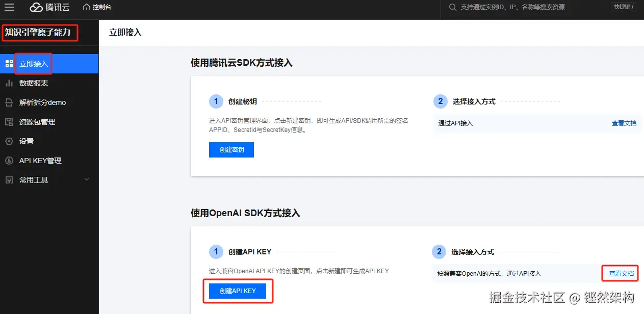644x314 pixels.
Task: Click the 使用OpenAI SDK方式接入 heading
Action: tap(245, 213)
